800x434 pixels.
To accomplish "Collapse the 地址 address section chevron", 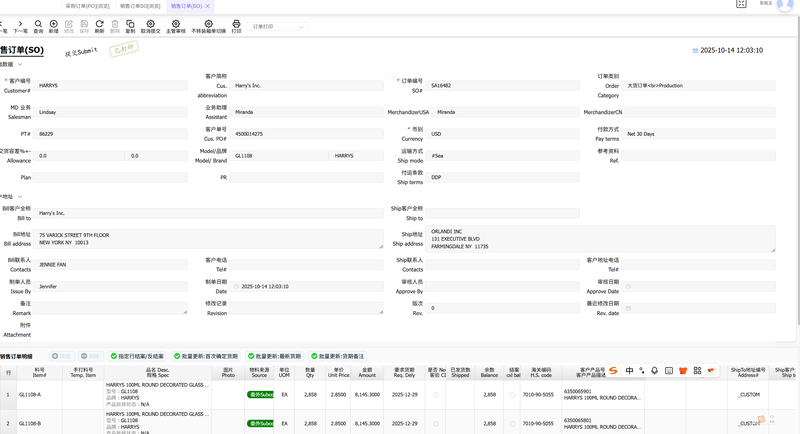I will tap(19, 197).
